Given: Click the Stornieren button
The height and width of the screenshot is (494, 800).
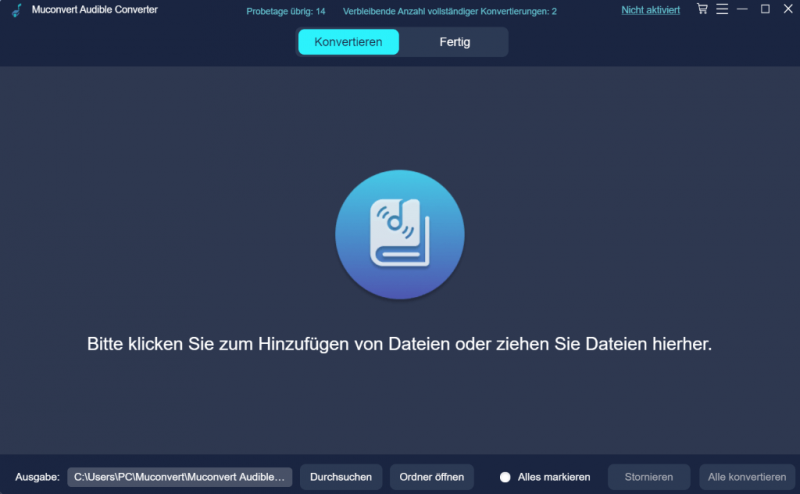Looking at the screenshot, I should click(648, 477).
